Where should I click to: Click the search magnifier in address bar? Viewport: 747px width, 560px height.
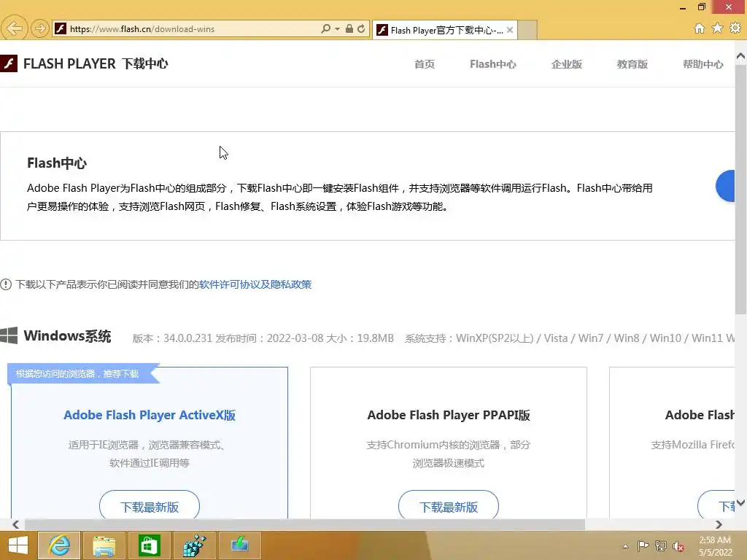(325, 28)
